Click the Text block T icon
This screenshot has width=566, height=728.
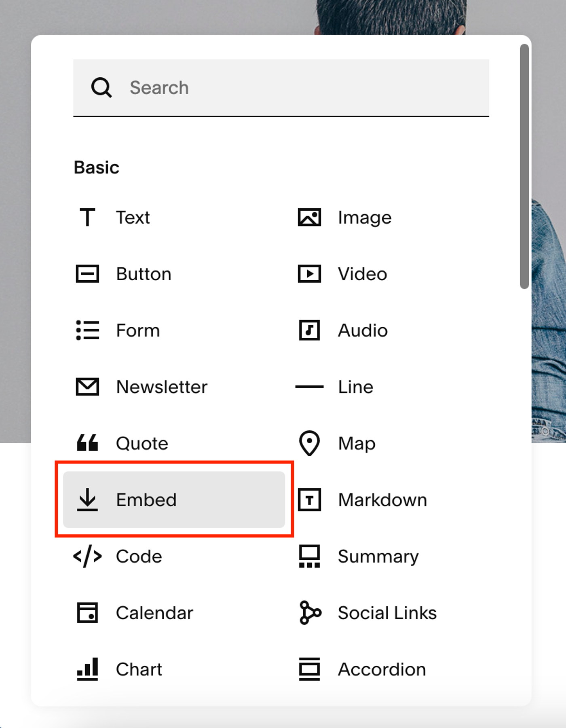pyautogui.click(x=87, y=217)
